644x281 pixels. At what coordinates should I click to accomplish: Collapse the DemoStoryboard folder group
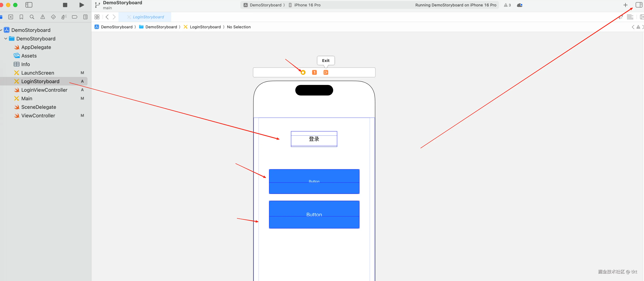tap(6, 39)
